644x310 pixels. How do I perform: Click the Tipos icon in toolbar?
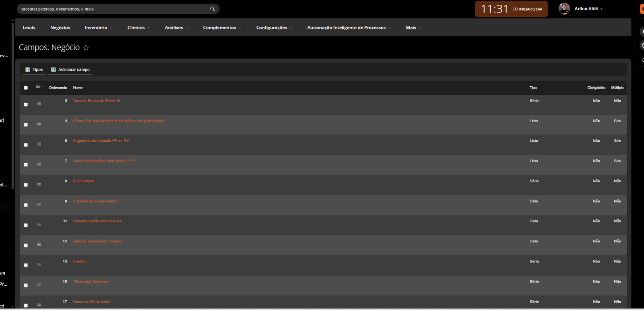click(x=28, y=70)
